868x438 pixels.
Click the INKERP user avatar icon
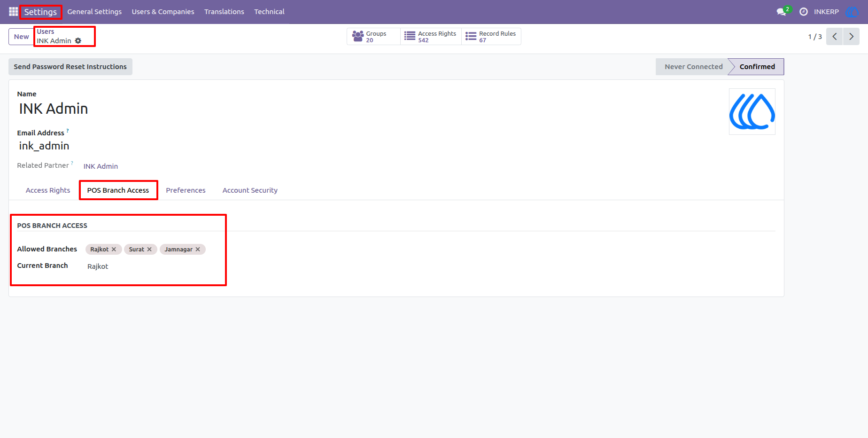852,12
